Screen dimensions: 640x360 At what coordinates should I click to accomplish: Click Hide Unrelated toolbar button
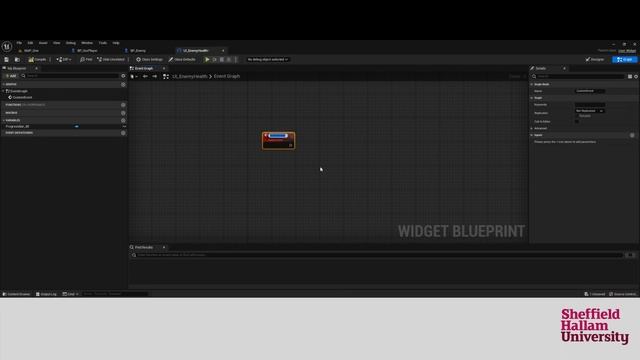[111, 60]
